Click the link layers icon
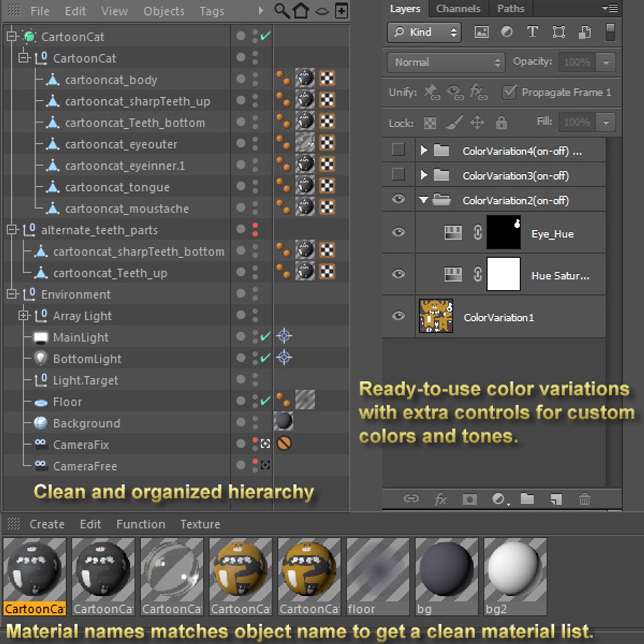This screenshot has width=644, height=644. (411, 499)
